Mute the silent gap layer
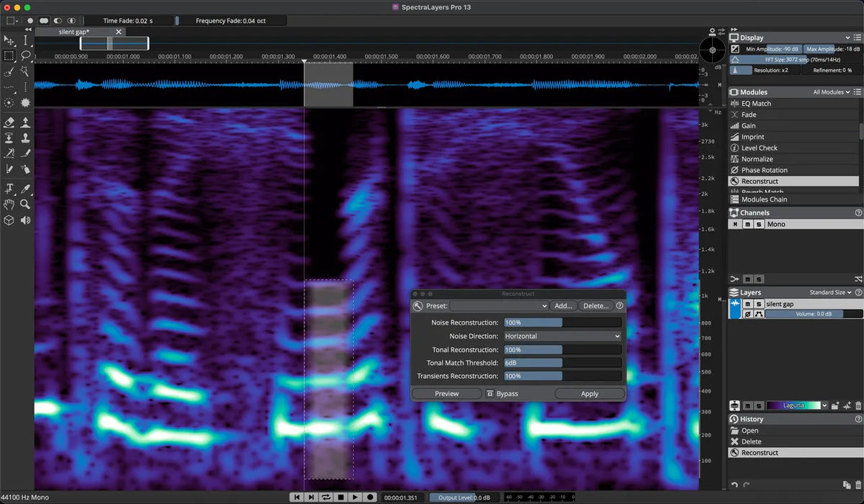The width and height of the screenshot is (864, 504). [747, 305]
